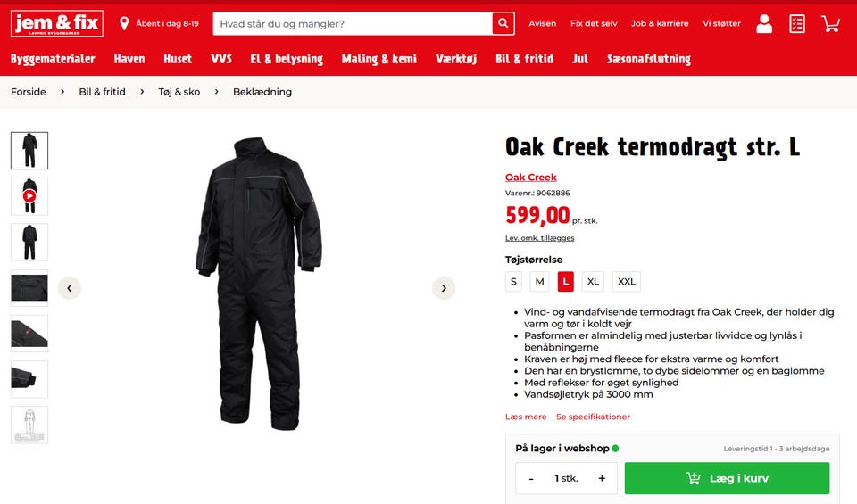Open the Værktøj menu
The width and height of the screenshot is (857, 504).
click(456, 59)
